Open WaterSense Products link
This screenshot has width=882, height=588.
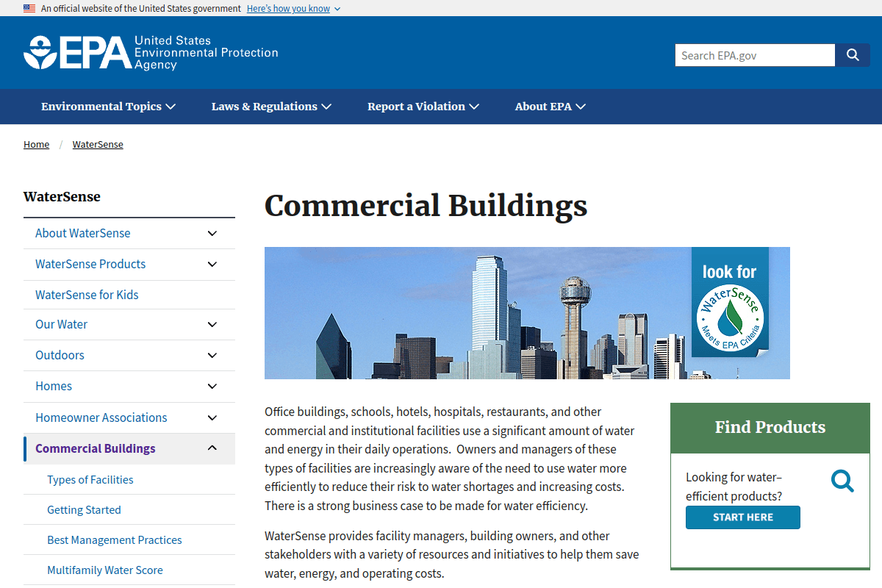[90, 264]
